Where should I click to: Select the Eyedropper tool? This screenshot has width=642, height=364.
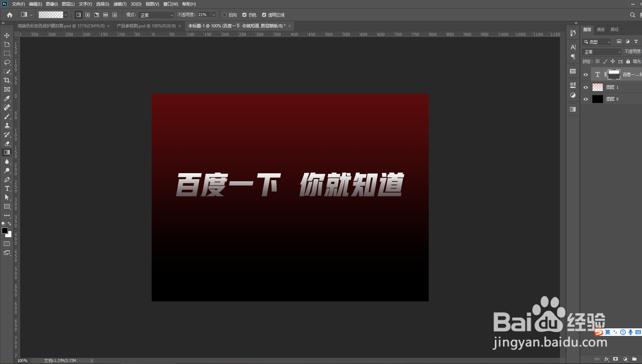[7, 98]
